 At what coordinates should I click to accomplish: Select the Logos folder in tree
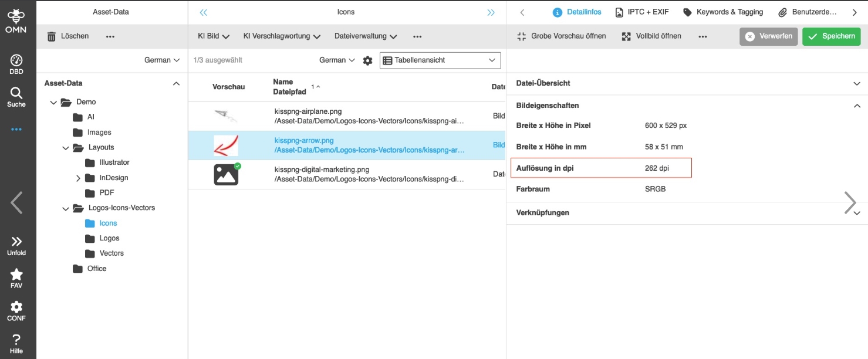click(x=109, y=238)
